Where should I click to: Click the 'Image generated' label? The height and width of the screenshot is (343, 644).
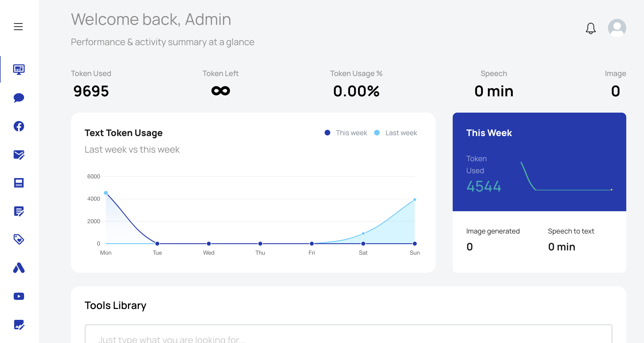click(x=493, y=231)
